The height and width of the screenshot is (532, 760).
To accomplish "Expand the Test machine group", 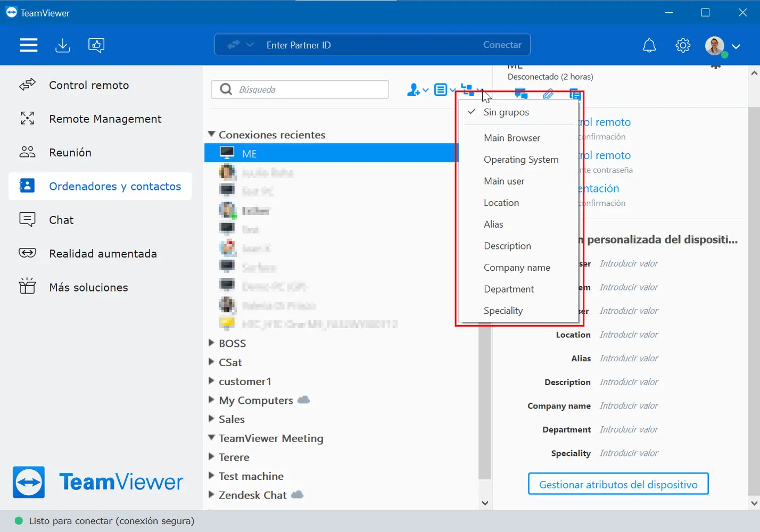I will point(211,476).
